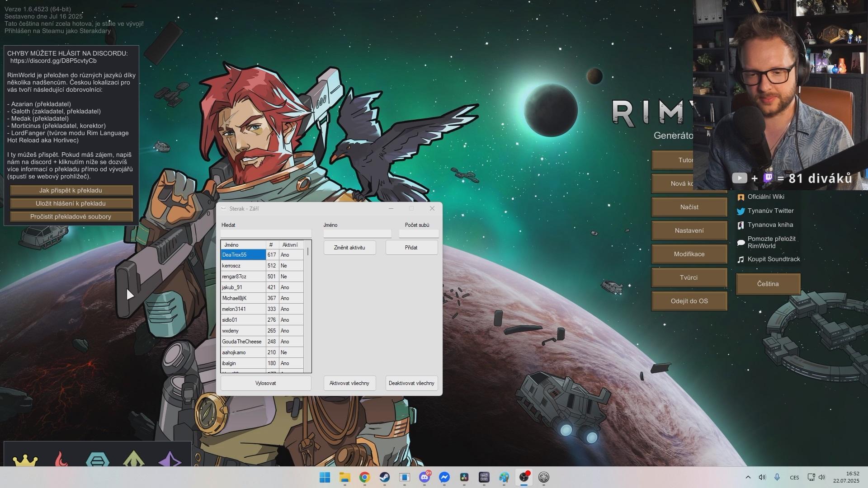Open Steam from the taskbar

click(385, 477)
